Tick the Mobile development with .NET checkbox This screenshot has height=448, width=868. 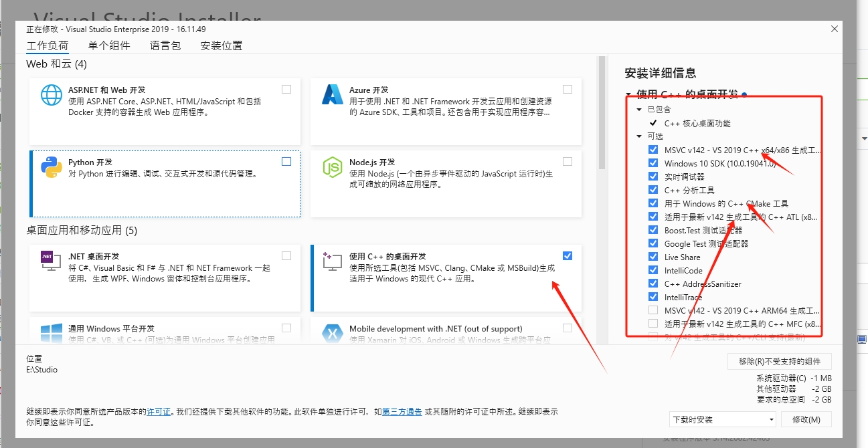pyautogui.click(x=568, y=328)
